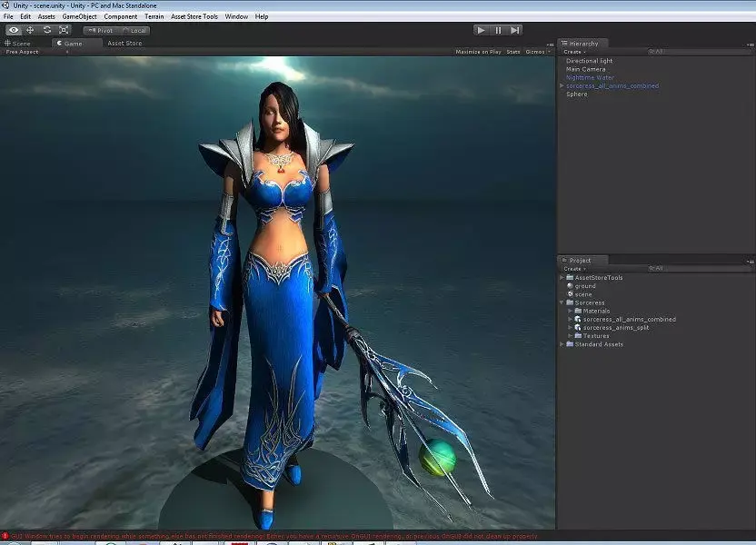Switch to the Asset Store tab
The height and width of the screenshot is (545, 756).
(x=124, y=43)
